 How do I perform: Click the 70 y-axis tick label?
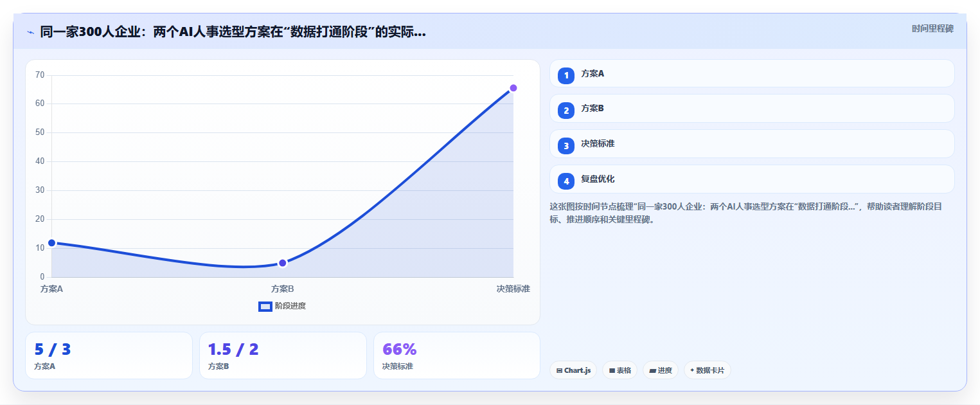(40, 75)
